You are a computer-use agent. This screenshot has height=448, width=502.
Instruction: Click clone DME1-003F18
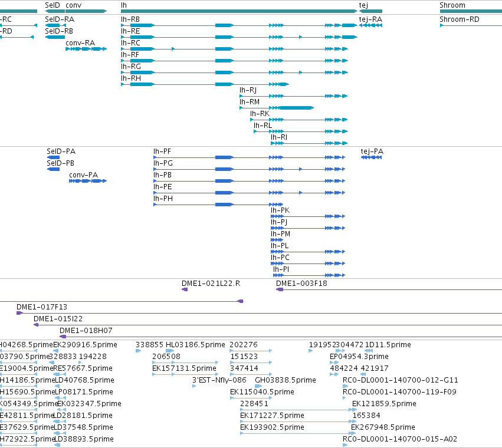389,289
